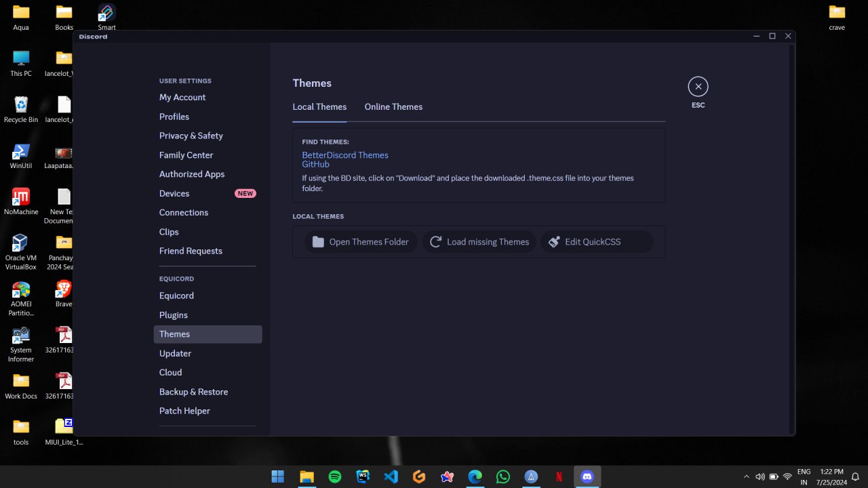Select the System Informer desktop icon
The width and height of the screenshot is (868, 488).
(x=21, y=345)
